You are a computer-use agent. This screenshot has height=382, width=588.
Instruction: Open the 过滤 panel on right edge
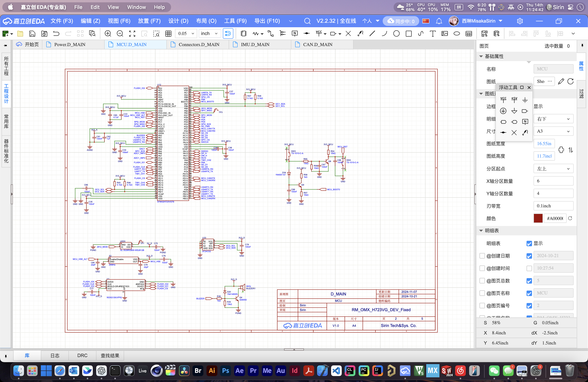(581, 94)
